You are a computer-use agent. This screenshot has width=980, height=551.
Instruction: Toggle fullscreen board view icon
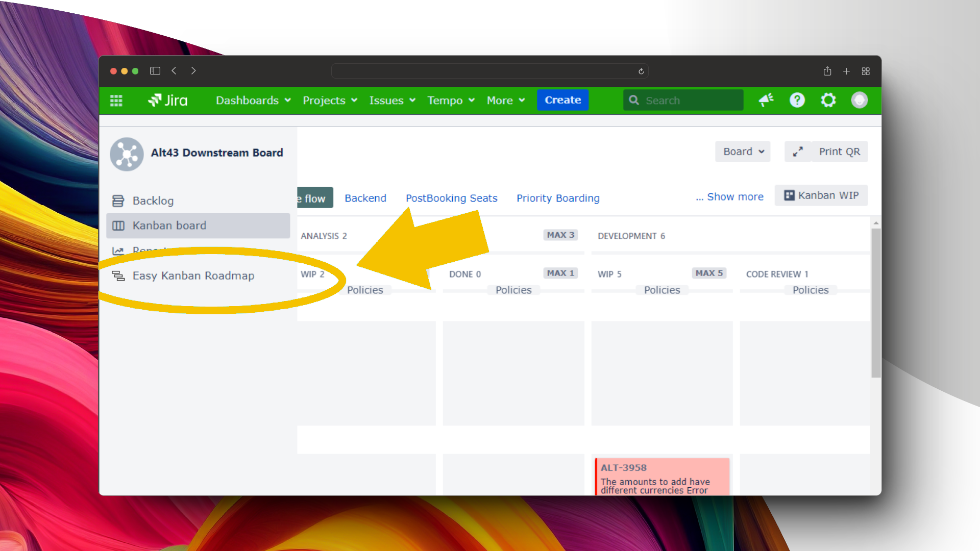(x=798, y=152)
